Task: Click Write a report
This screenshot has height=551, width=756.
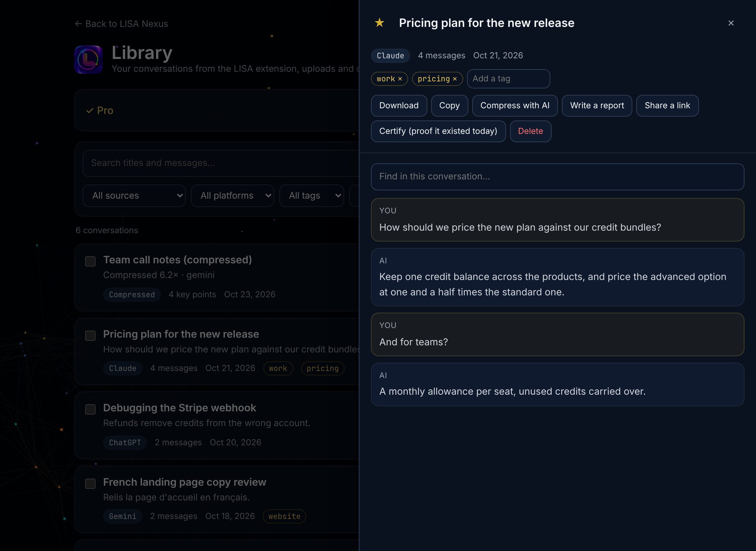Action: 596,106
